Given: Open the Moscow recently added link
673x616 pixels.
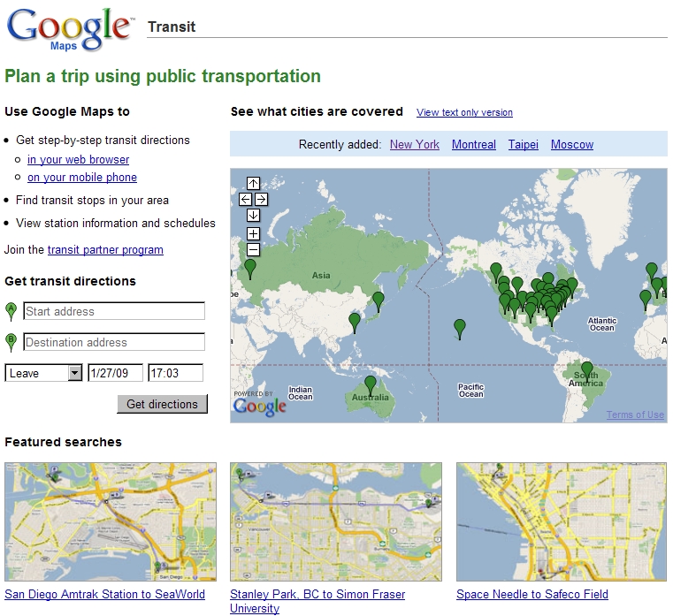Looking at the screenshot, I should pos(572,145).
